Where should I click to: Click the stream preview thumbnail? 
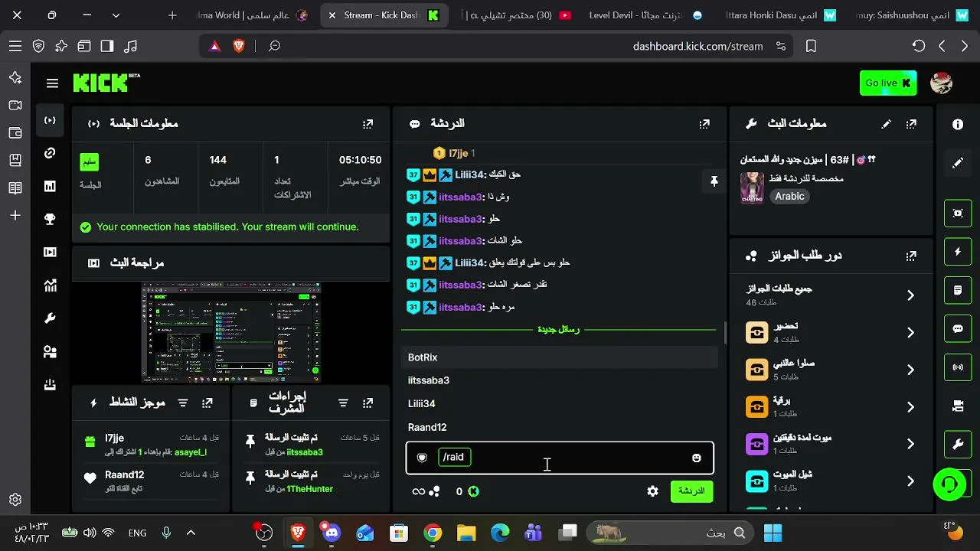(231, 332)
